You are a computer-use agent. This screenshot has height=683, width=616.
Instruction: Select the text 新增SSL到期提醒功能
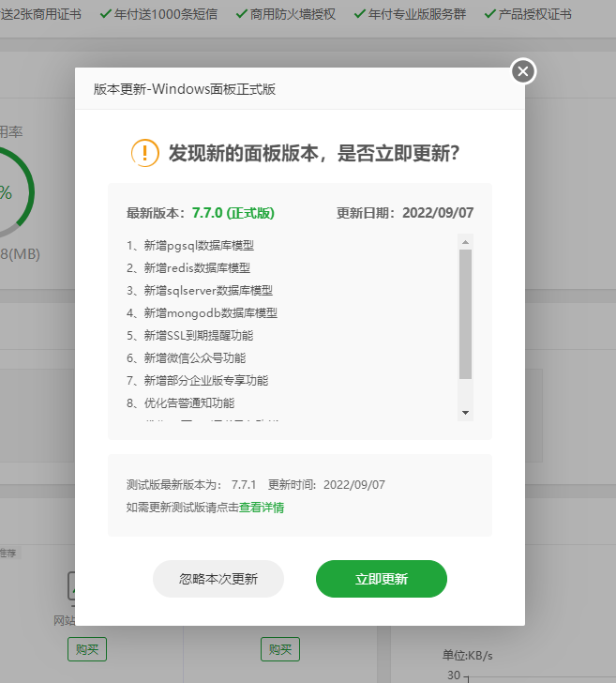coord(199,336)
